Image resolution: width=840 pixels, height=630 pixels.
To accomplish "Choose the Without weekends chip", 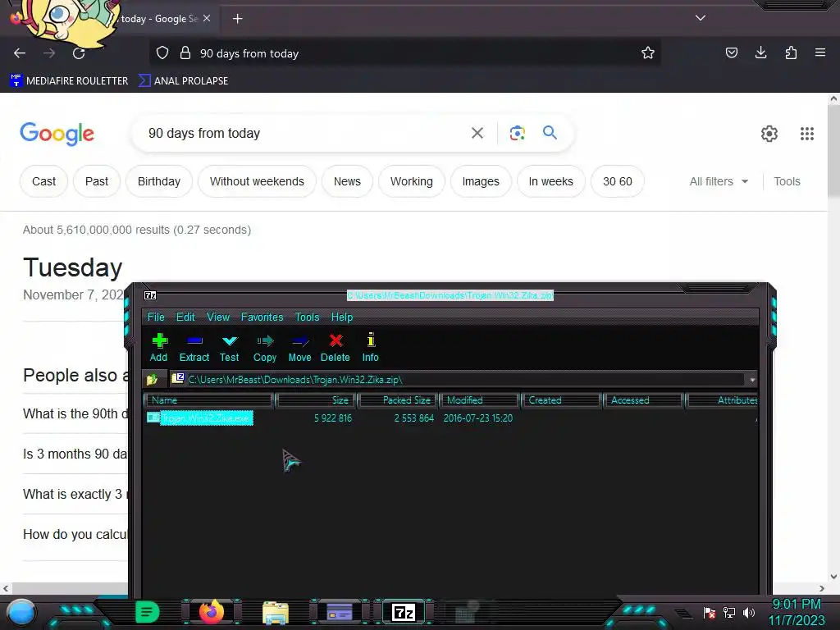I will (x=257, y=181).
